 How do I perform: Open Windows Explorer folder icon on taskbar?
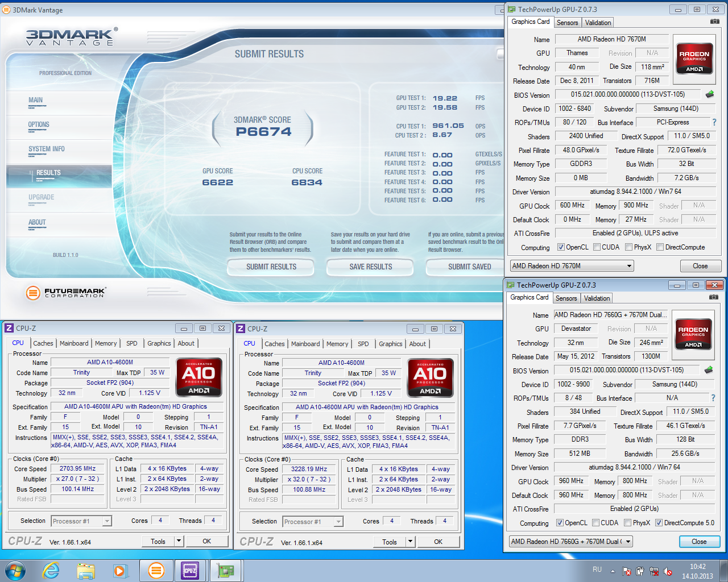coord(86,571)
